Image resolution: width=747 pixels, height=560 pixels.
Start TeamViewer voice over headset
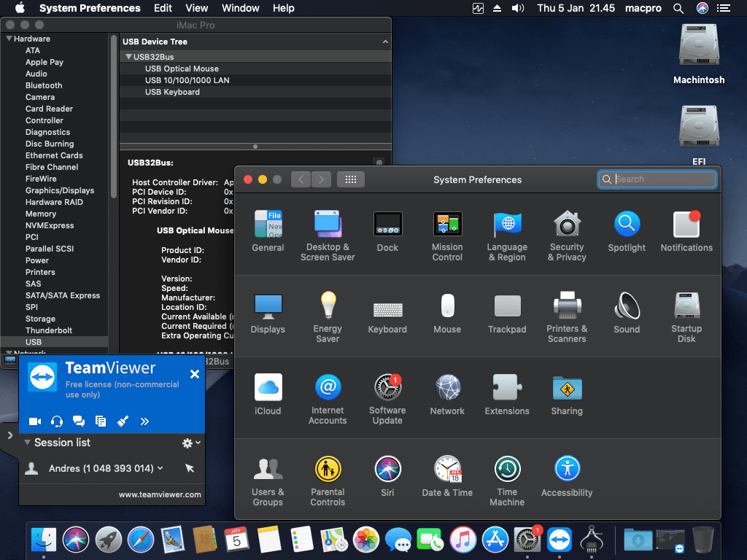click(x=57, y=421)
